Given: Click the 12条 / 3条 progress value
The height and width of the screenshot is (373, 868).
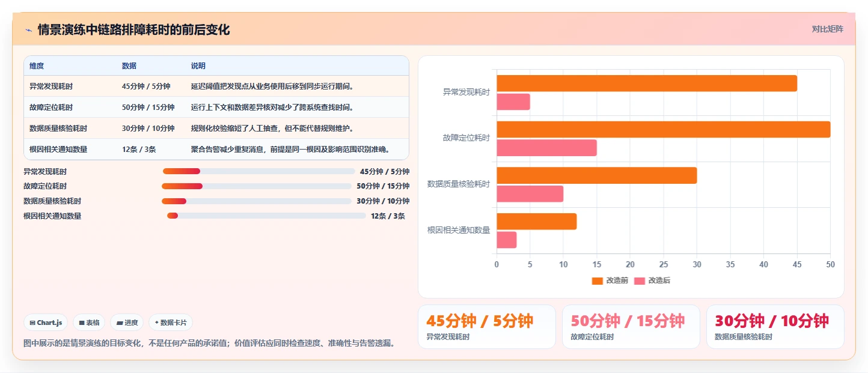Looking at the screenshot, I should (388, 216).
